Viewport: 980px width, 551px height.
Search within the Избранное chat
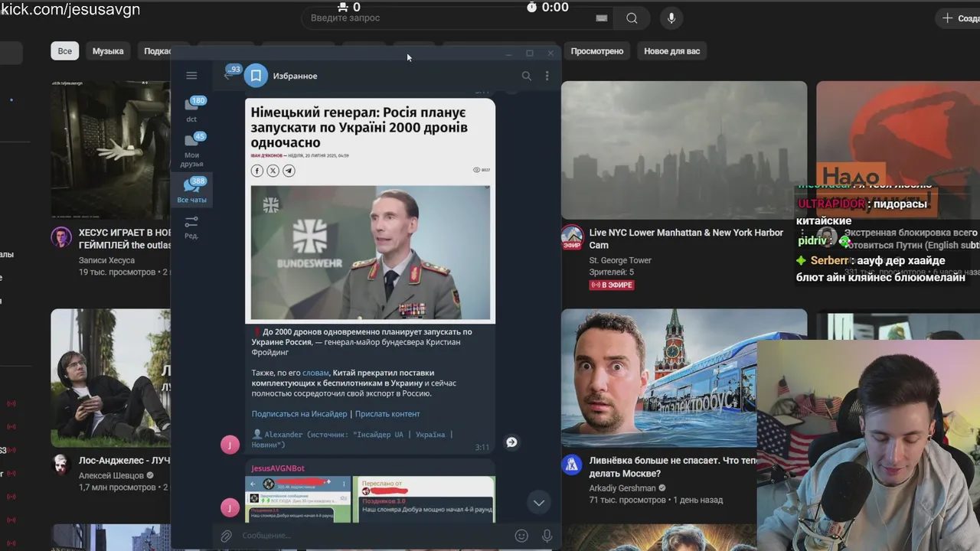[x=527, y=76]
